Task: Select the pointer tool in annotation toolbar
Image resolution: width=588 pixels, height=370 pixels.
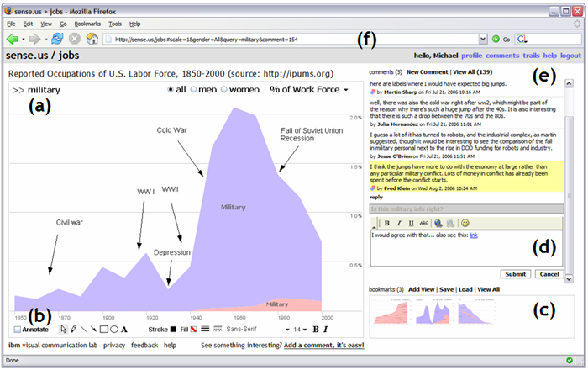Action: tap(63, 330)
